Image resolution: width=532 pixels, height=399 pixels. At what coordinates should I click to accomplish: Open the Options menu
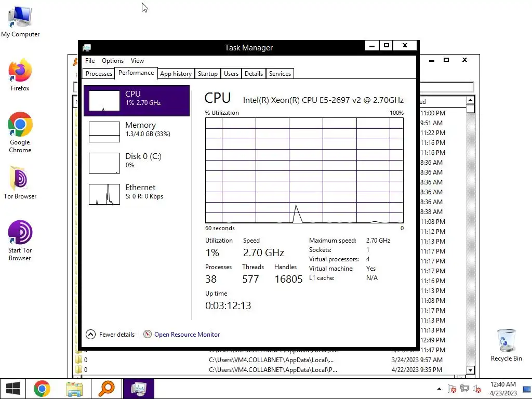[113, 61]
